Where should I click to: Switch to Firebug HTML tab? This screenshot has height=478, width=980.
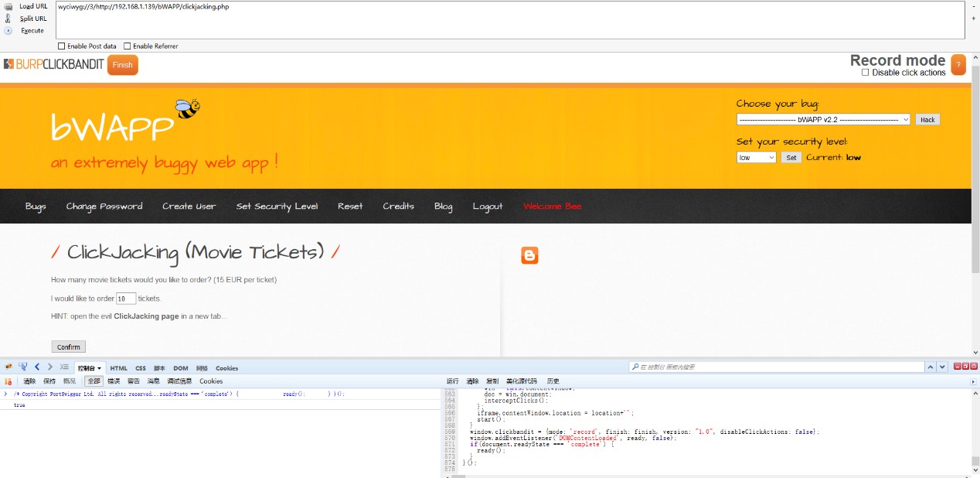coord(118,368)
